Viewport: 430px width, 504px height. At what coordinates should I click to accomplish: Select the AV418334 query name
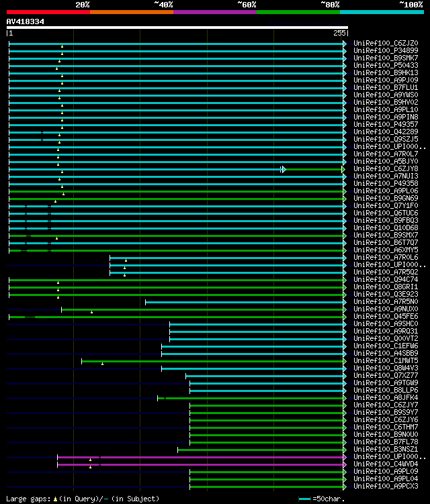click(25, 21)
